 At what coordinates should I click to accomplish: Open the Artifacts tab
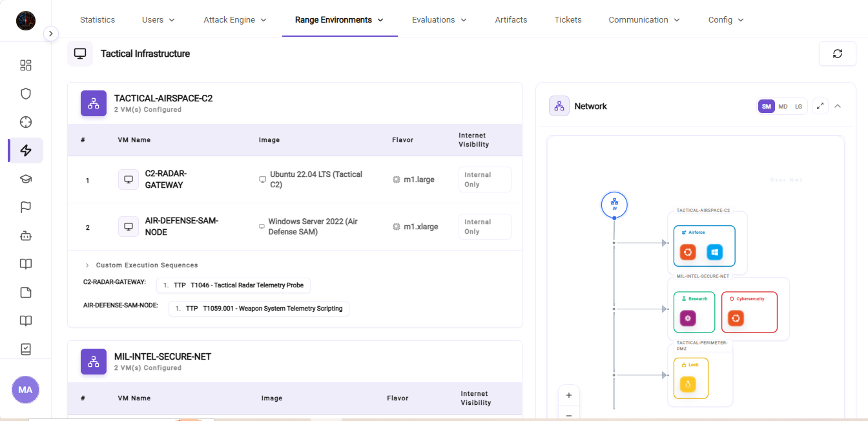512,20
